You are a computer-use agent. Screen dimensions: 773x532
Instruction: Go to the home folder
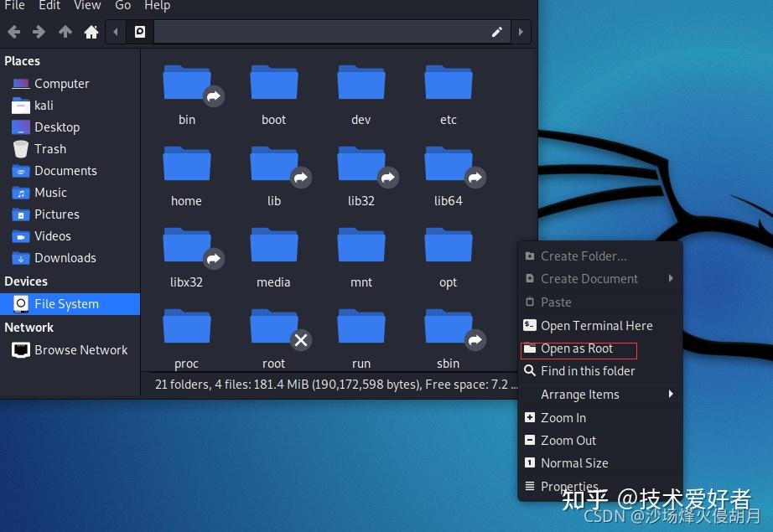91,32
